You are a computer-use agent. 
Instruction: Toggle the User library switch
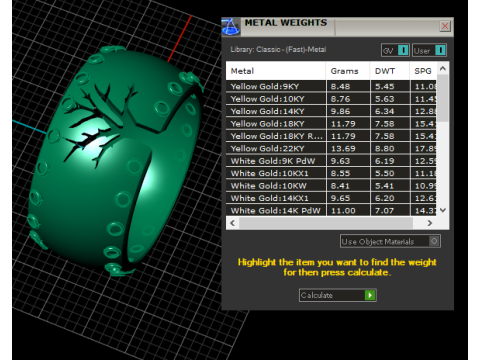click(429, 50)
